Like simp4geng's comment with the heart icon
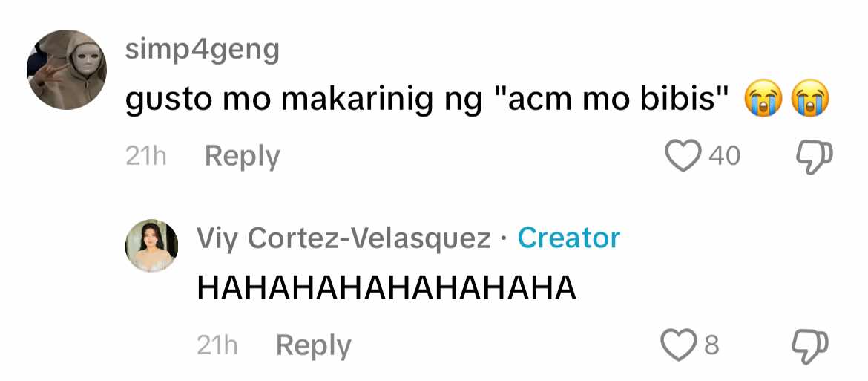 tap(683, 156)
